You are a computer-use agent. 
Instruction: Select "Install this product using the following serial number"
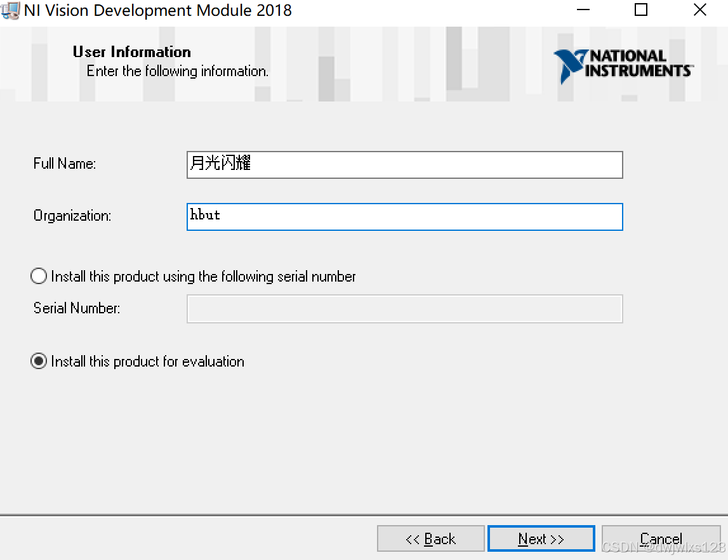pyautogui.click(x=38, y=276)
